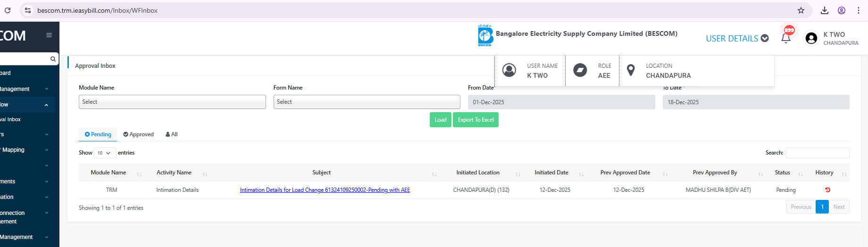Open site information icon in the address bar
868x247 pixels.
pos(28,10)
